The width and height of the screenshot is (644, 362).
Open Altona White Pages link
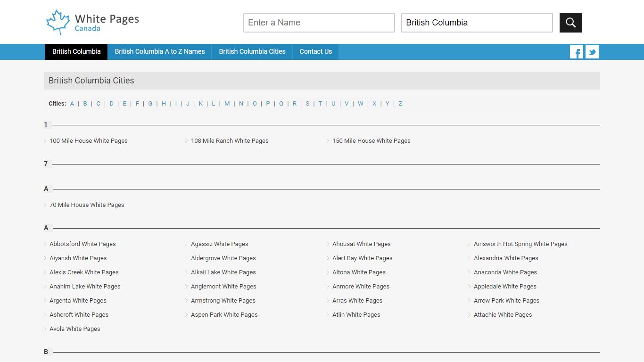pyautogui.click(x=359, y=272)
